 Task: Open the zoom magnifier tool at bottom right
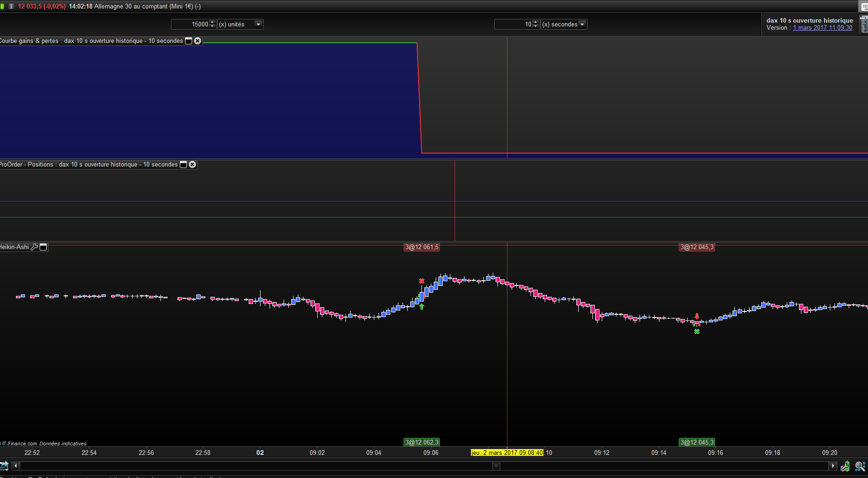click(860, 466)
